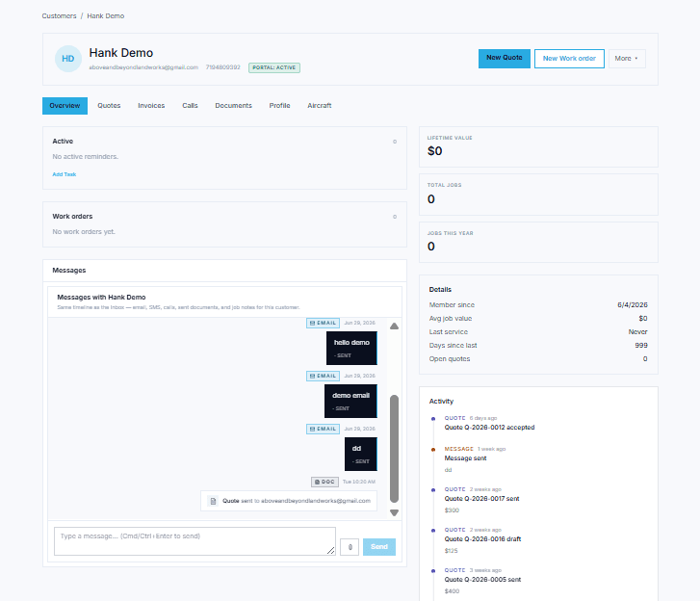This screenshot has height=601, width=700.
Task: Click scroll down arrow in messages
Action: 394,512
